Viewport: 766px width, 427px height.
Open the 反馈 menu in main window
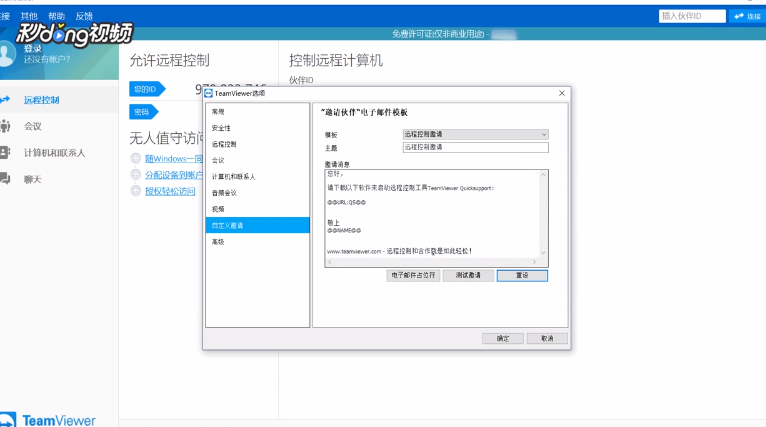click(x=84, y=16)
